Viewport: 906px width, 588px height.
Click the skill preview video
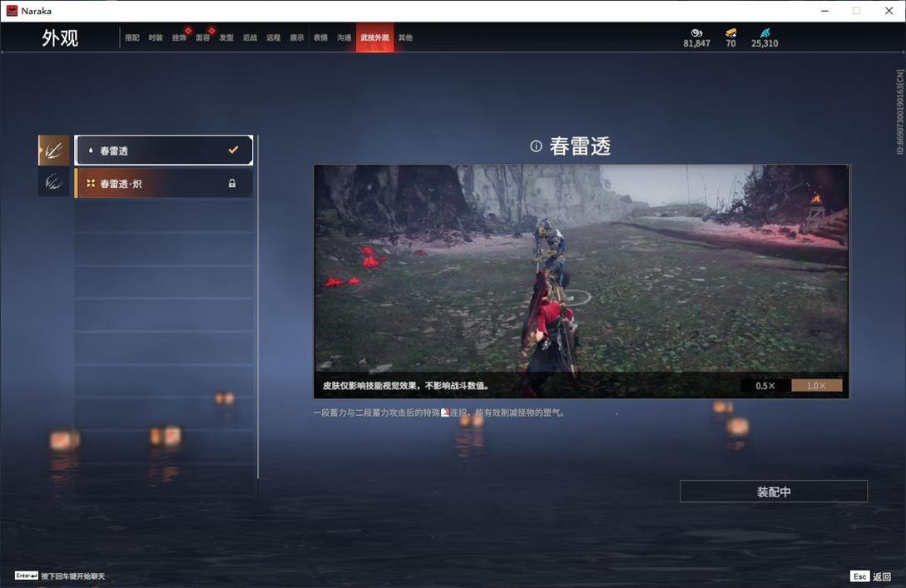pos(582,281)
